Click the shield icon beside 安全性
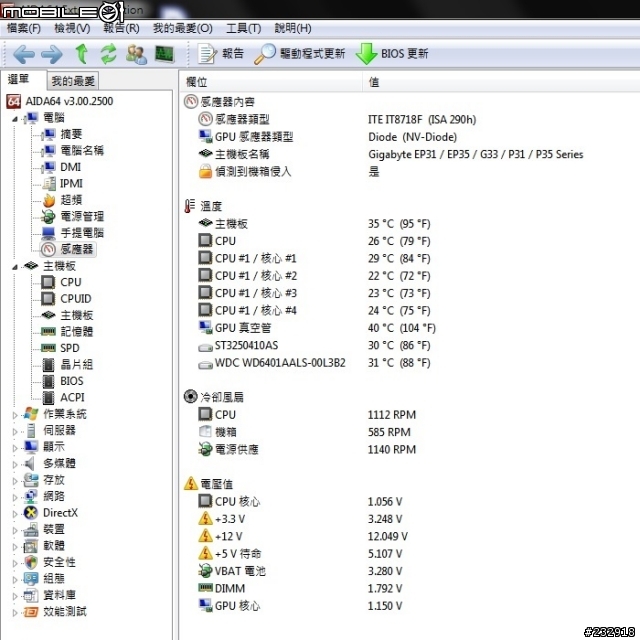Viewport: 640px width, 640px height. pos(31,562)
